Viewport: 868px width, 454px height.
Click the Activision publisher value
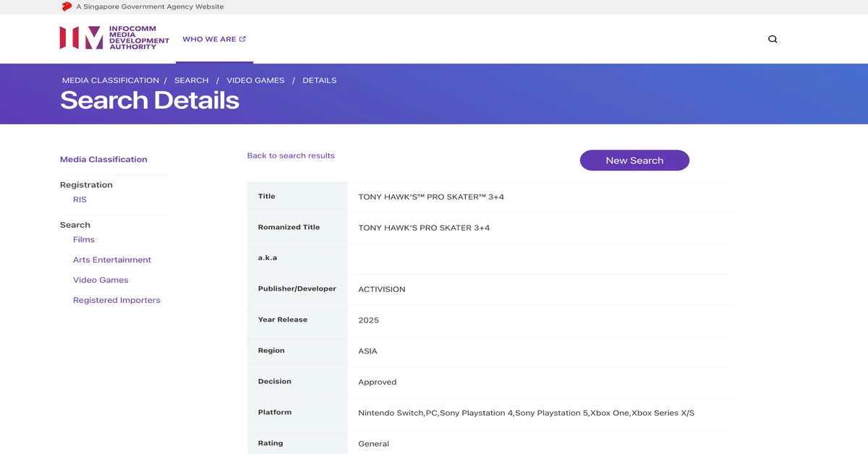[x=382, y=289]
